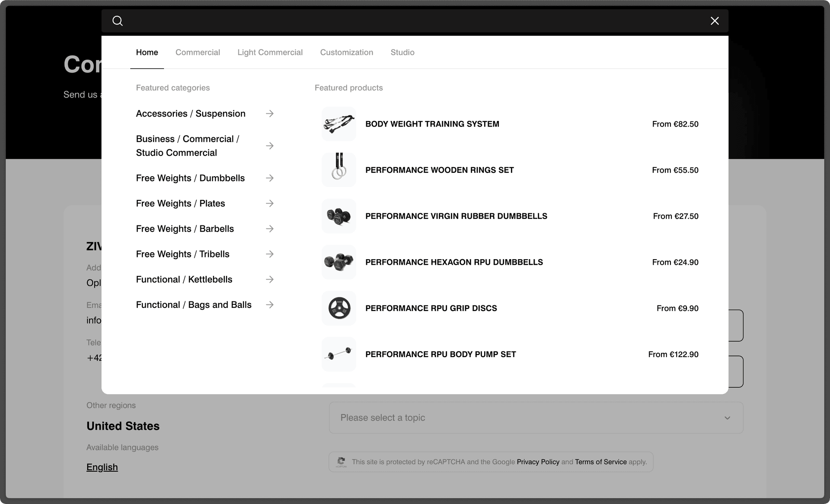The width and height of the screenshot is (830, 504).
Task: Switch to the Commercial tab
Action: [198, 52]
